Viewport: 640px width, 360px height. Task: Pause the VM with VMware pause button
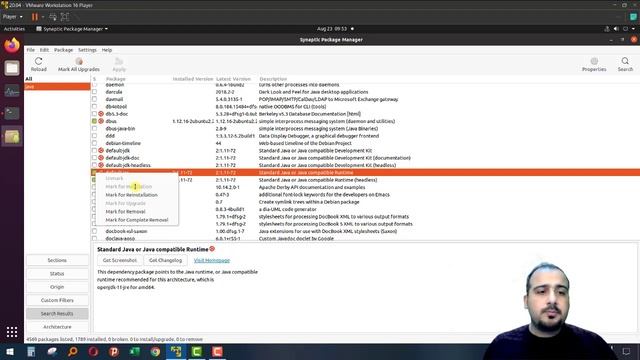pos(35,17)
